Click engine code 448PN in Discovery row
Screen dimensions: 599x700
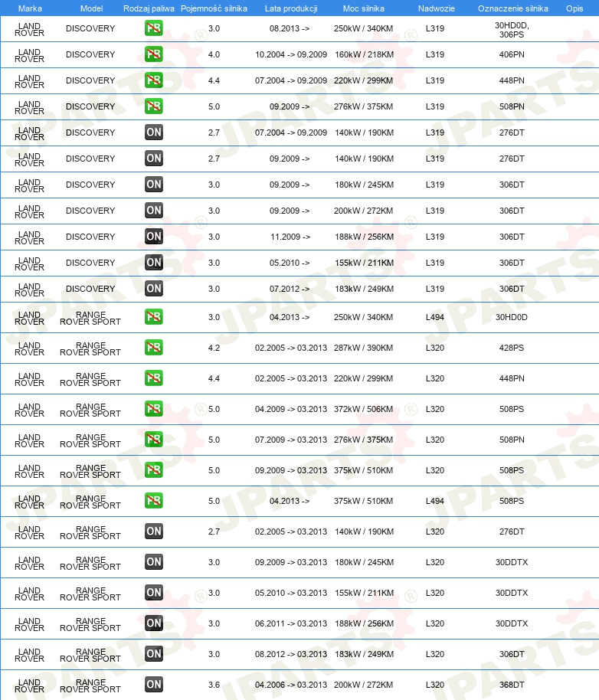(x=512, y=80)
